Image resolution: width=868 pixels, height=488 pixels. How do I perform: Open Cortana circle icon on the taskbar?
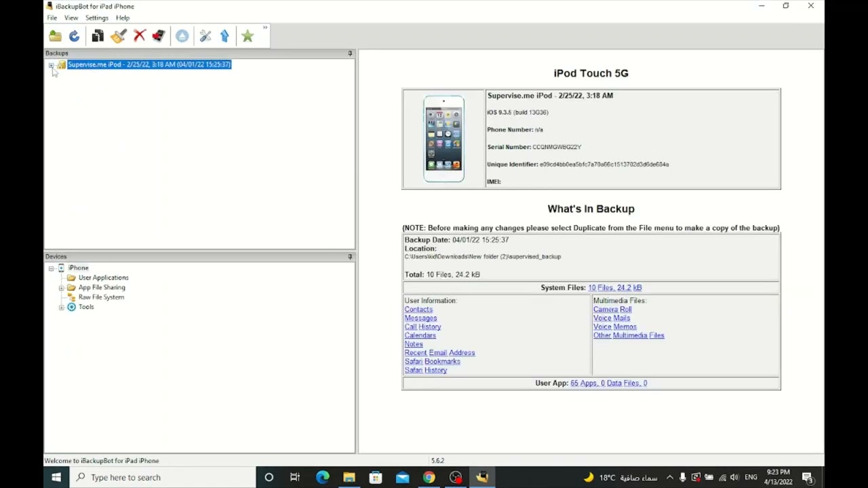(269, 477)
